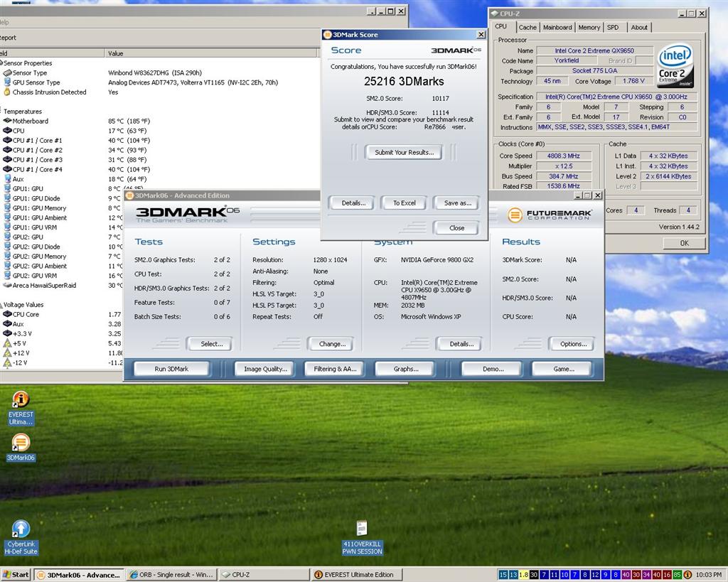The image size is (728, 582).
Task: Click the Futuremark Corporation logo
Action: [x=550, y=215]
